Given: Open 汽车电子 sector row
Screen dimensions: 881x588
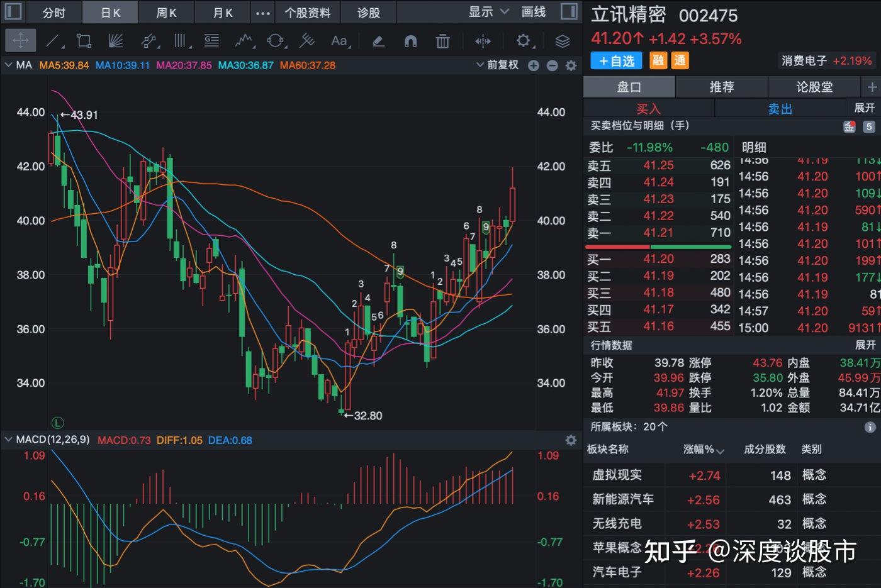Looking at the screenshot, I should [732, 572].
